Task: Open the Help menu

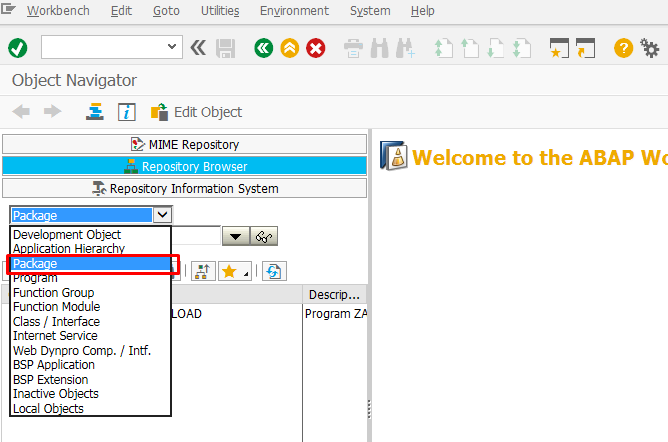Action: tap(422, 11)
